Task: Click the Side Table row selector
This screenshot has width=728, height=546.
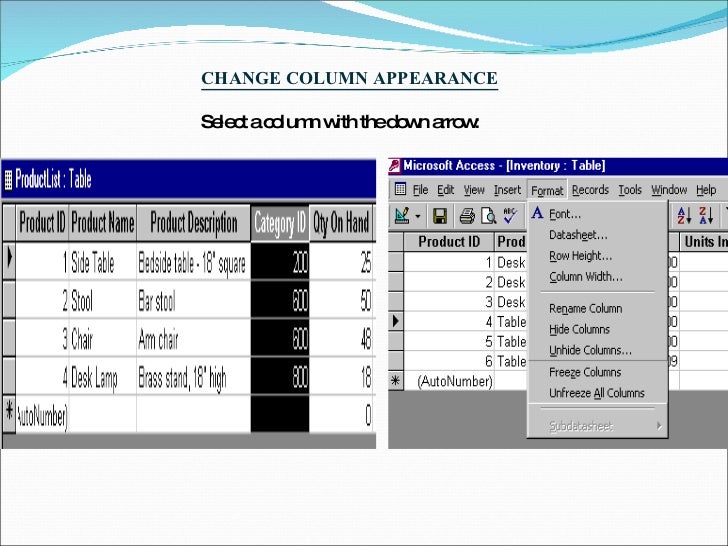Action: coord(9,261)
